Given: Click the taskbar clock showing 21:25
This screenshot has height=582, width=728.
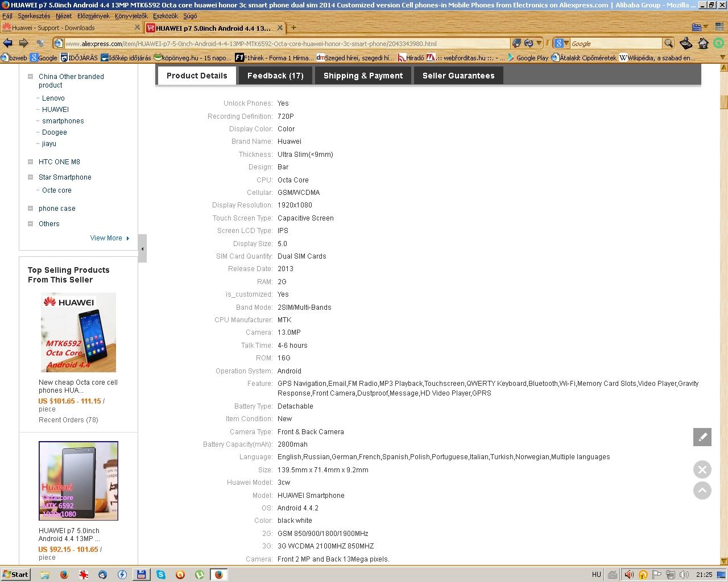Looking at the screenshot, I should coord(704,575).
